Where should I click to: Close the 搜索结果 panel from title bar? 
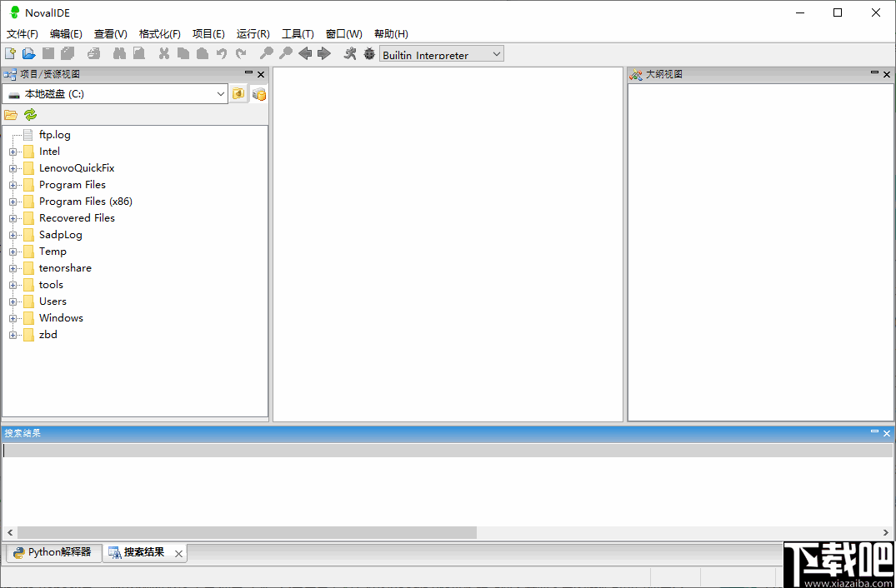click(887, 433)
